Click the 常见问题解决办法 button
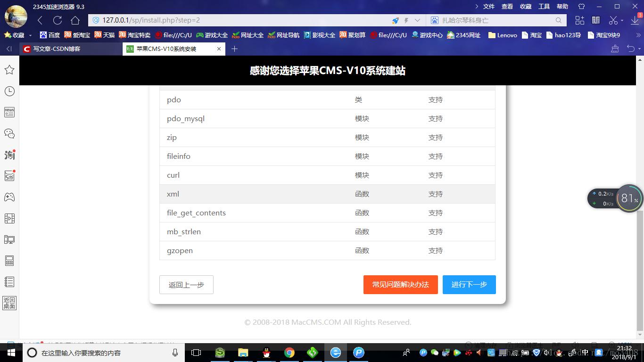Viewport: 644px width, 362px height. [x=400, y=285]
